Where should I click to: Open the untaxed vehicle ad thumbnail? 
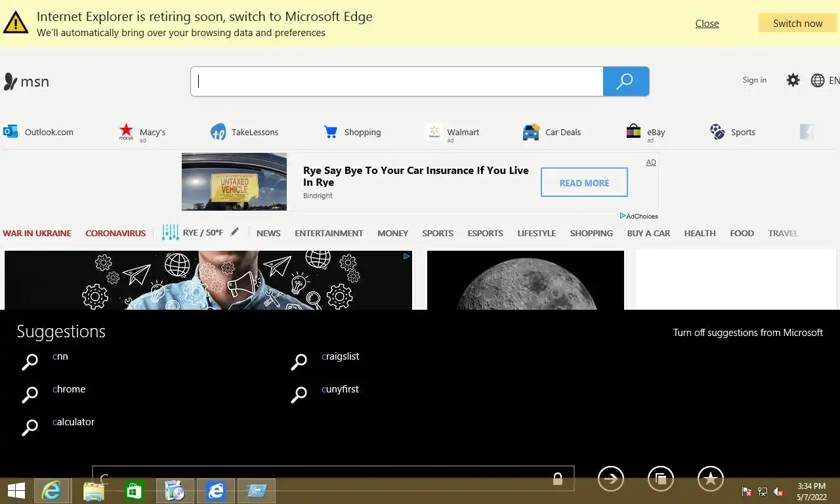[234, 182]
